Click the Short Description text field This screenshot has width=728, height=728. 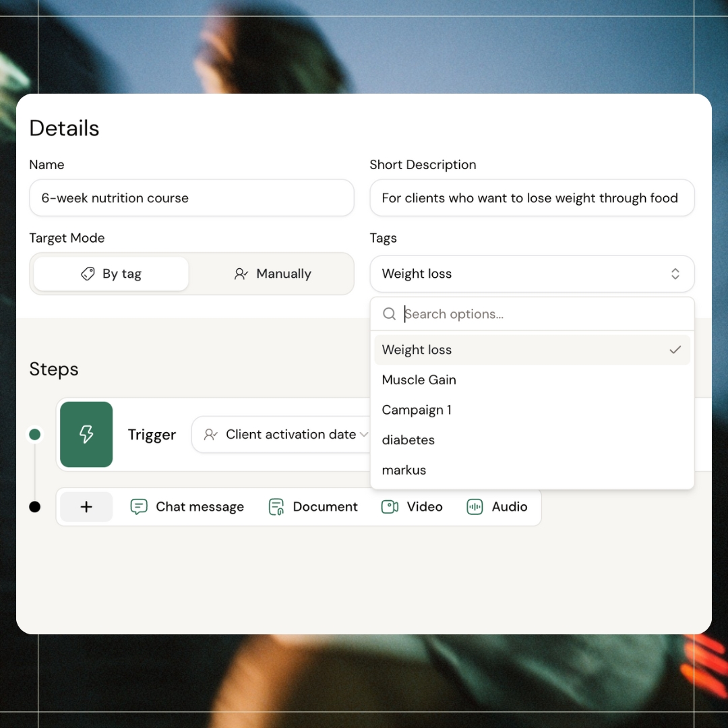coord(532,198)
